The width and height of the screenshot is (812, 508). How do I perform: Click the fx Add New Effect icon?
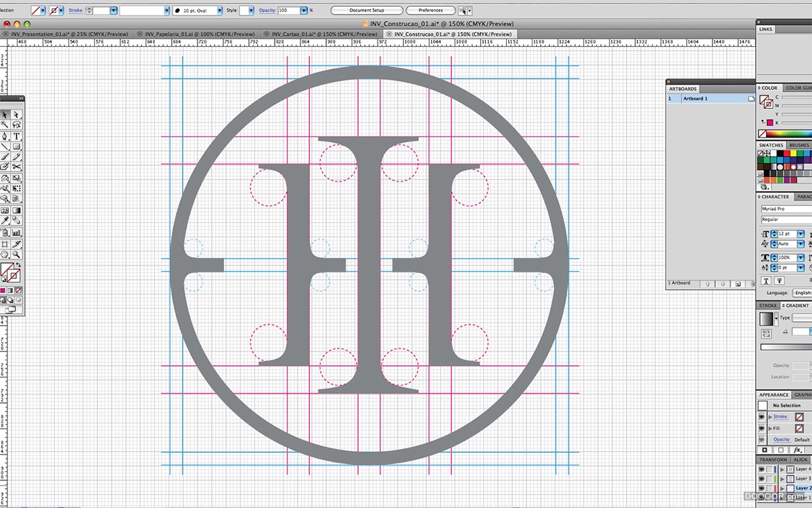pyautogui.click(x=798, y=450)
